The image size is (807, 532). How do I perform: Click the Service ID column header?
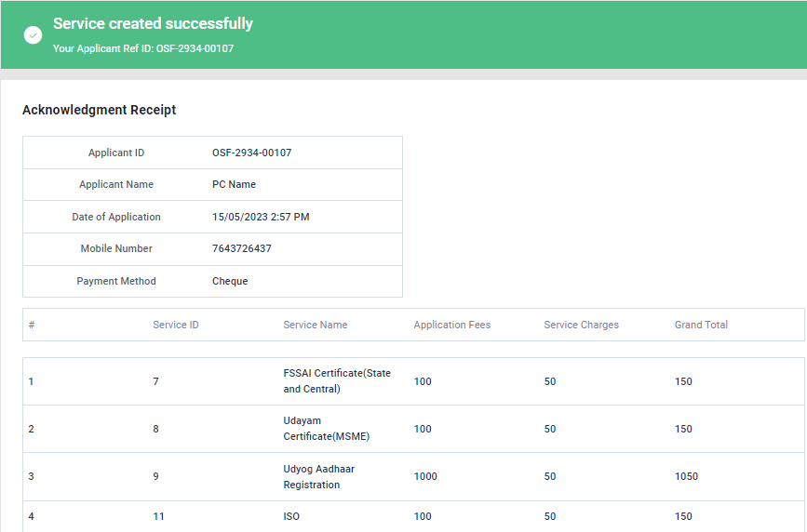coord(175,325)
